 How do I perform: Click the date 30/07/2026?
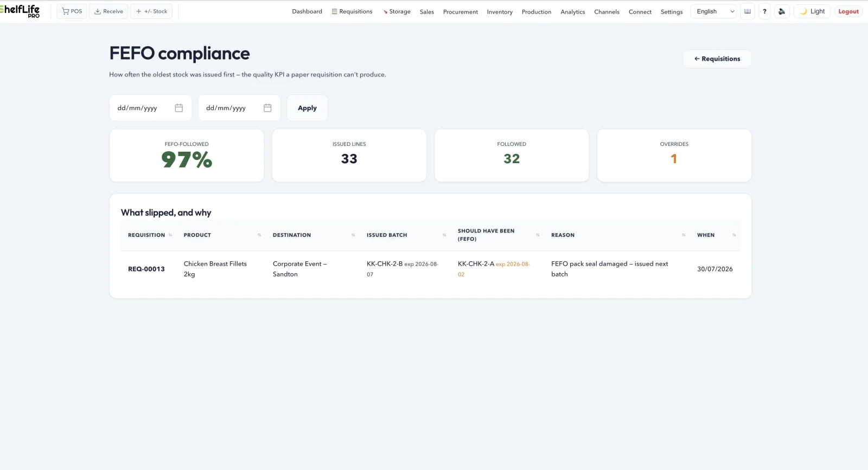click(715, 269)
